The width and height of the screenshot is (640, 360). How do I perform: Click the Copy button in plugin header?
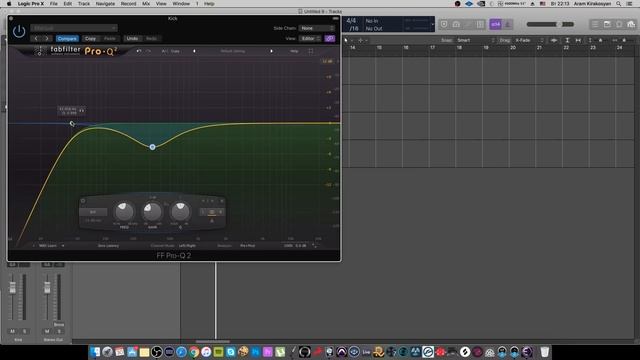click(x=90, y=38)
